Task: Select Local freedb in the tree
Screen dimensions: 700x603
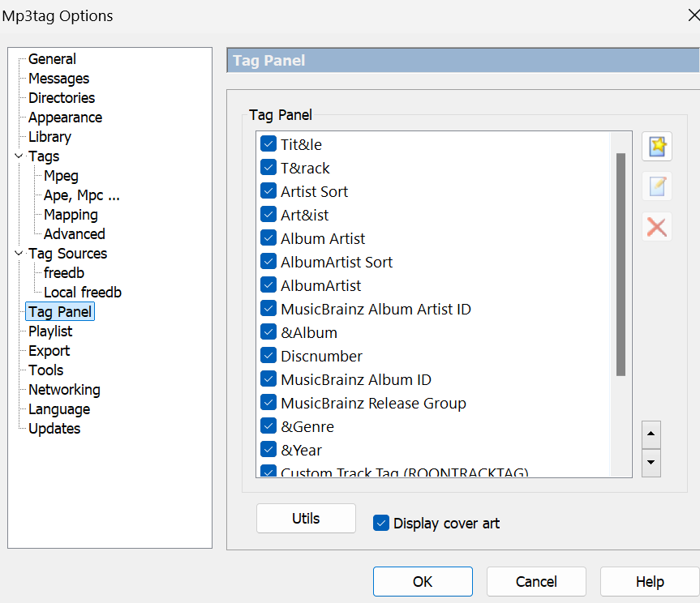Action: click(83, 293)
